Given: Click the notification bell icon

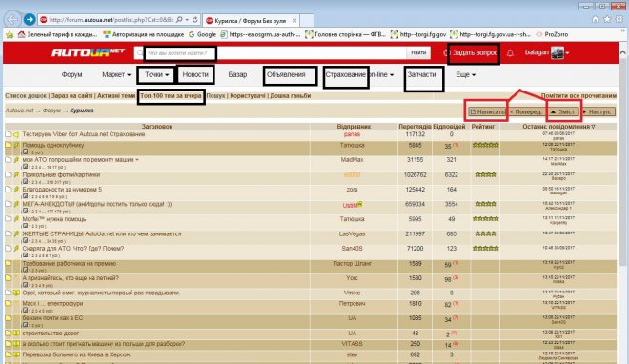Looking at the screenshot, I should (510, 53).
